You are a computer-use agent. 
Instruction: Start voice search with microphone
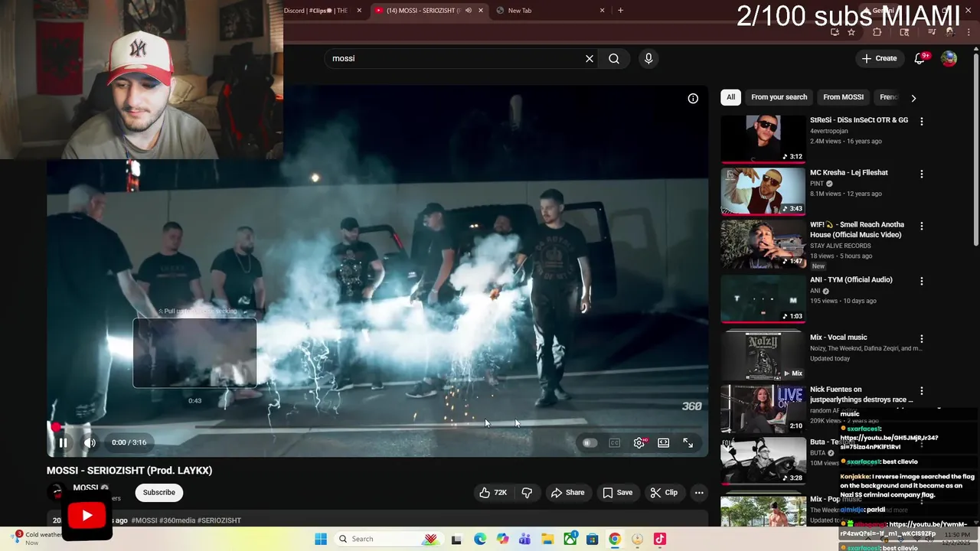(648, 58)
